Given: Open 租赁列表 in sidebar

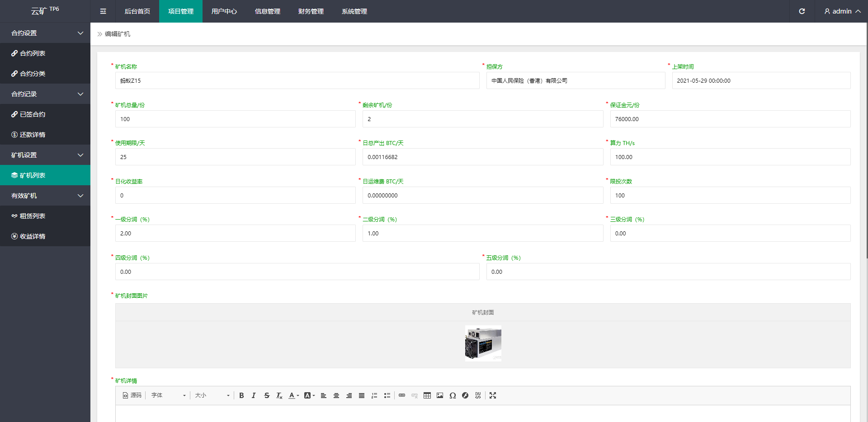Looking at the screenshot, I should pos(45,216).
